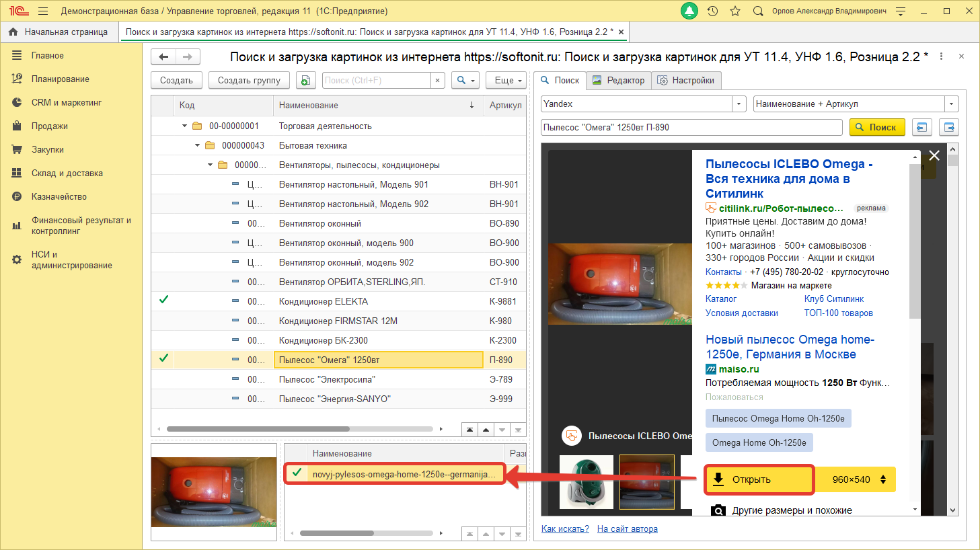Switch to the Редактор tab

coord(619,80)
